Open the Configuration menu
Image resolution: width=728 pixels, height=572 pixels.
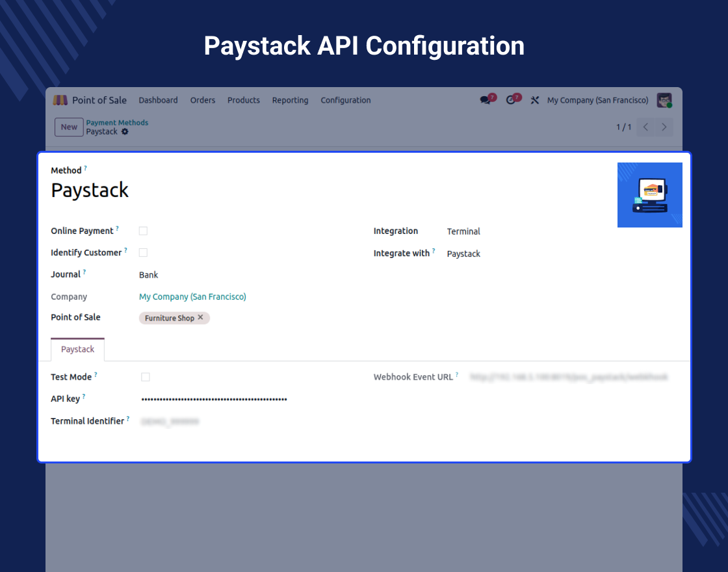coord(345,100)
